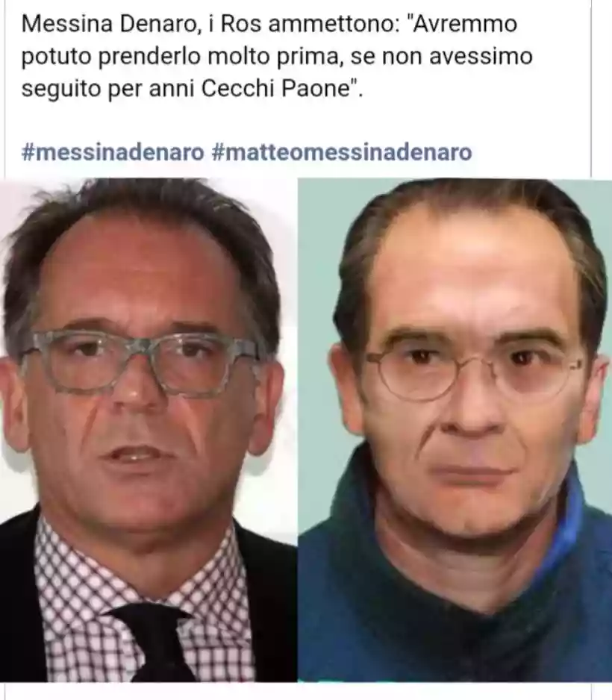Screen dimensions: 612x700
Task: Select the post caption starting "Messina Denaro, i Ros"
Action: pos(277,56)
